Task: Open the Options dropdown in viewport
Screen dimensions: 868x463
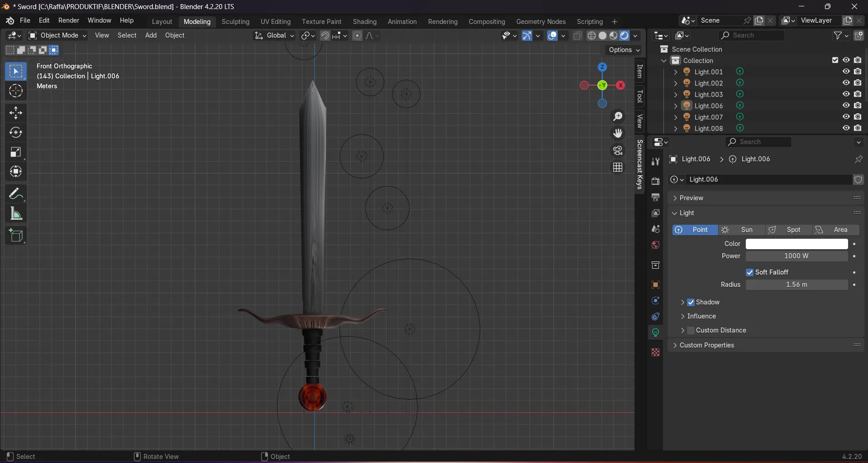Action: 624,50
